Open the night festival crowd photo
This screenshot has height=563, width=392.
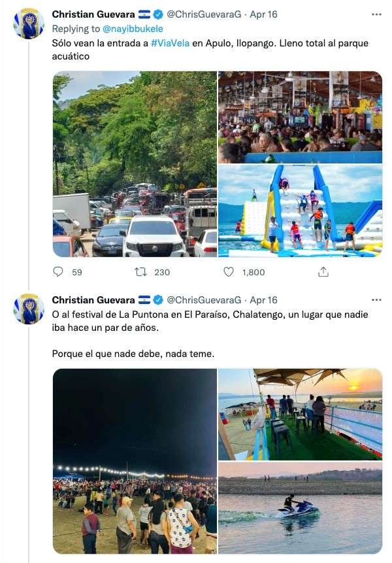pos(135,461)
